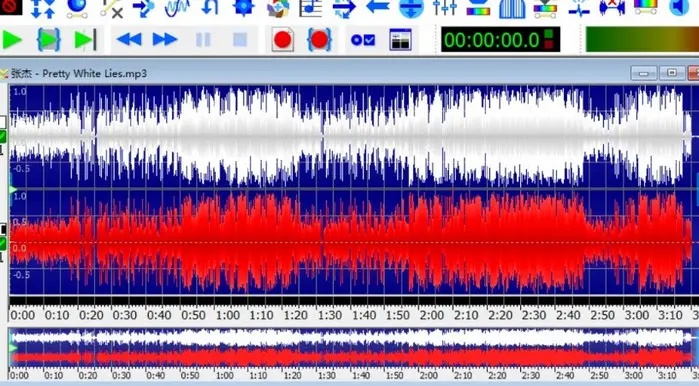
Task: Click the music note pitch effect icon
Action: [x=310, y=8]
